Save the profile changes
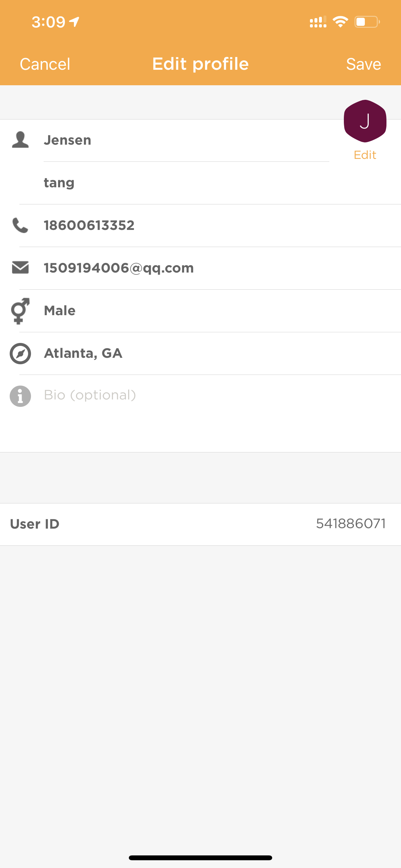The image size is (401, 868). 364,64
